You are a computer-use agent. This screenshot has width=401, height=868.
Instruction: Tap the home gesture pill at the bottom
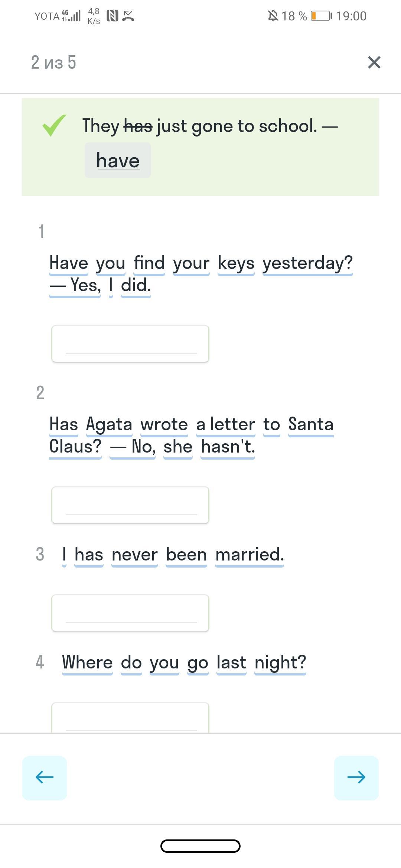[200, 846]
